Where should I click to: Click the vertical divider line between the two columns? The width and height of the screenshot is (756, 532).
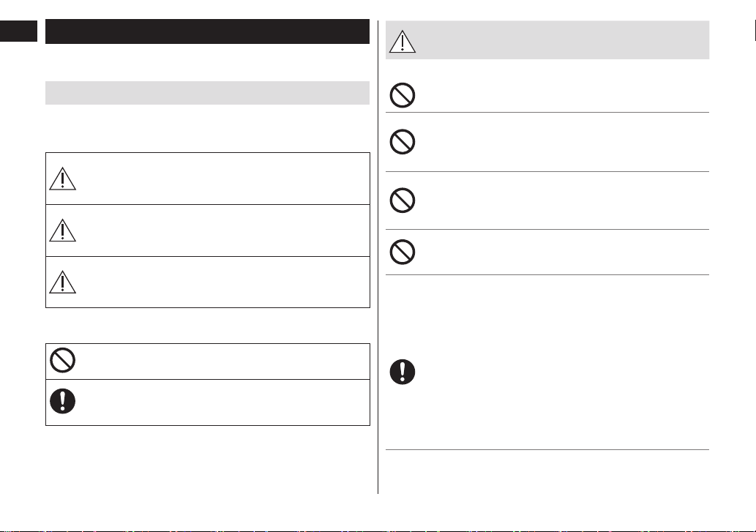click(x=378, y=258)
